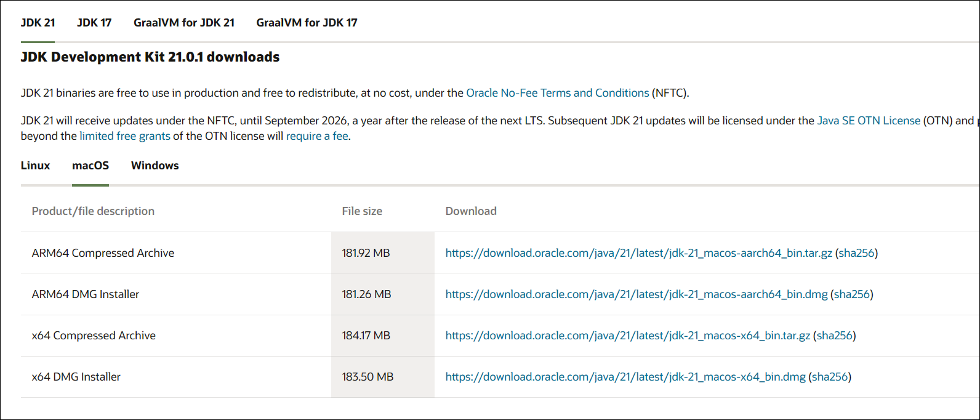
Task: Open Oracle No-Fee Terms and Conditions link
Action: [x=558, y=92]
